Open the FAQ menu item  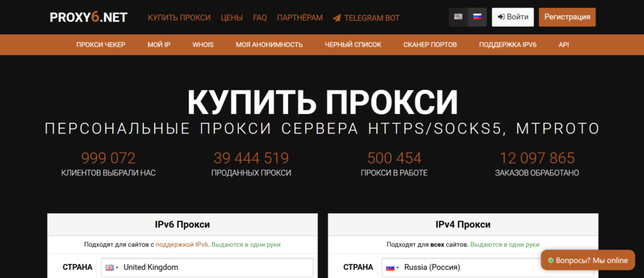(x=260, y=18)
